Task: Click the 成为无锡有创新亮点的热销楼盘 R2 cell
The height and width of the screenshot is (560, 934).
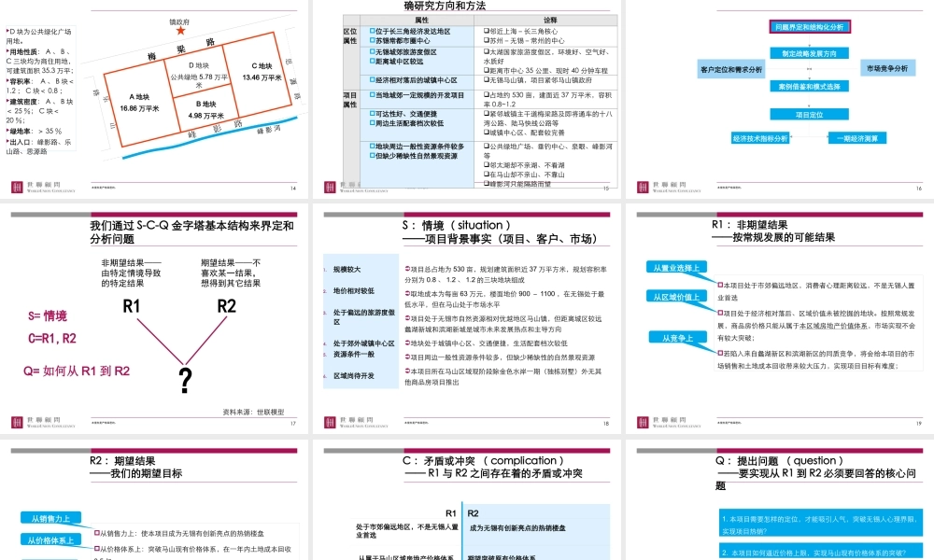Action: pos(517,528)
